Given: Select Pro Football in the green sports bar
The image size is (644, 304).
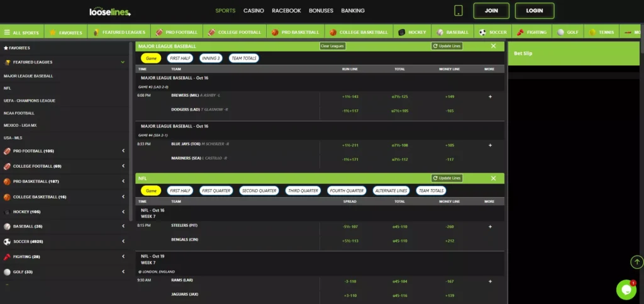Looking at the screenshot, I should (x=177, y=33).
